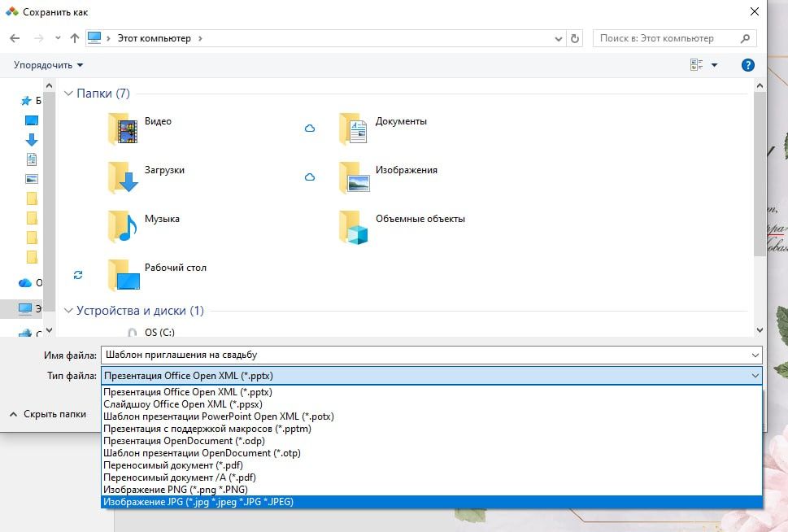Viewport: 788px width, 532px height.
Task: Click the blue help question mark icon
Action: (747, 65)
